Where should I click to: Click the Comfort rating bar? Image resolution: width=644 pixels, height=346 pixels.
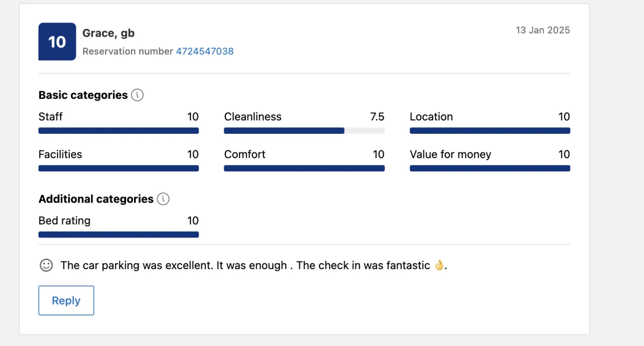point(304,168)
